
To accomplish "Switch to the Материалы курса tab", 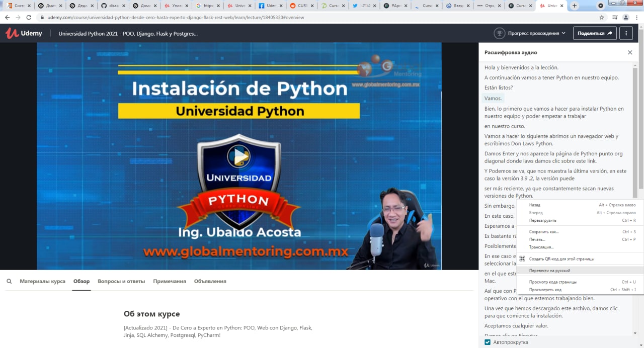I will click(x=42, y=282).
